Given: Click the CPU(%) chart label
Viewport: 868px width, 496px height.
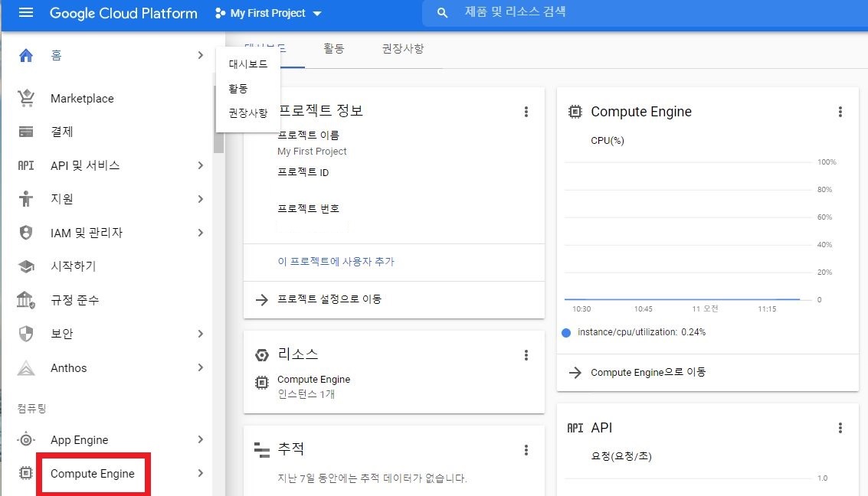Looking at the screenshot, I should tap(608, 140).
